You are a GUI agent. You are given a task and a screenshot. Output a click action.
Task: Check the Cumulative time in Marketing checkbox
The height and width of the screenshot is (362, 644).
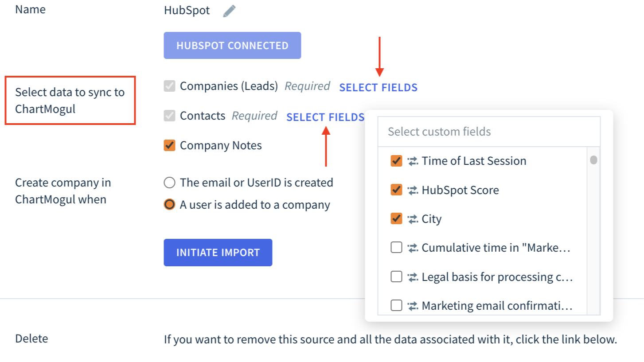[396, 248]
